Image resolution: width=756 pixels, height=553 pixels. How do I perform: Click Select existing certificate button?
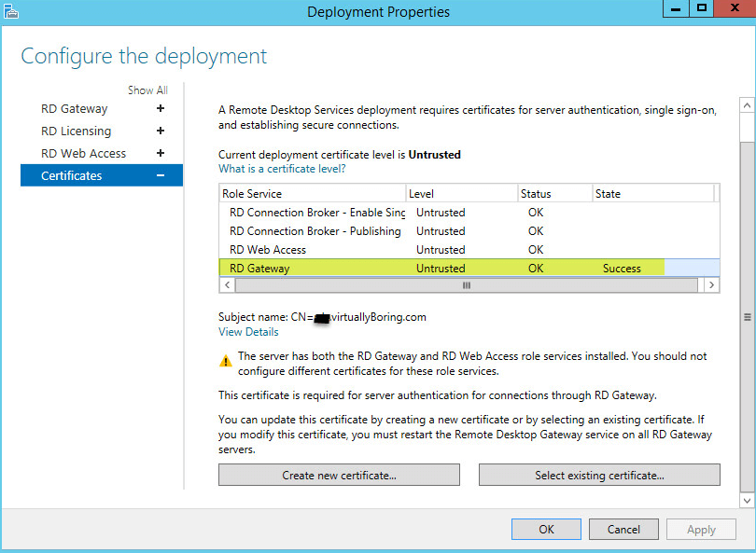(x=599, y=475)
